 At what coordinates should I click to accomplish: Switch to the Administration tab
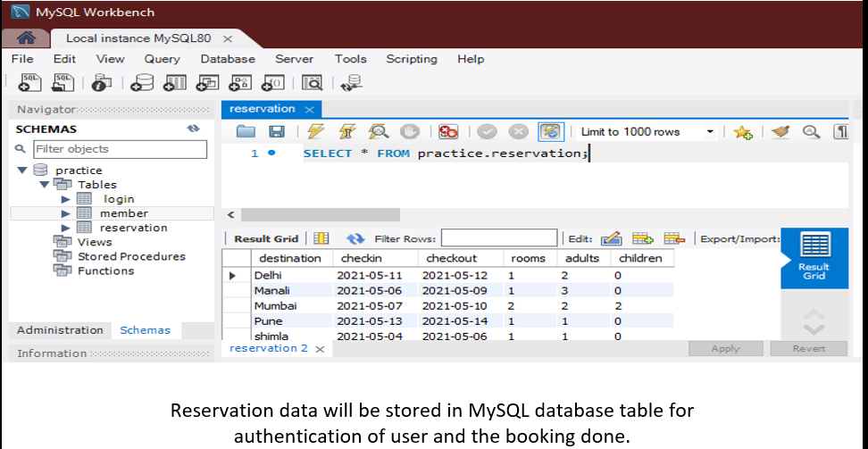point(60,329)
